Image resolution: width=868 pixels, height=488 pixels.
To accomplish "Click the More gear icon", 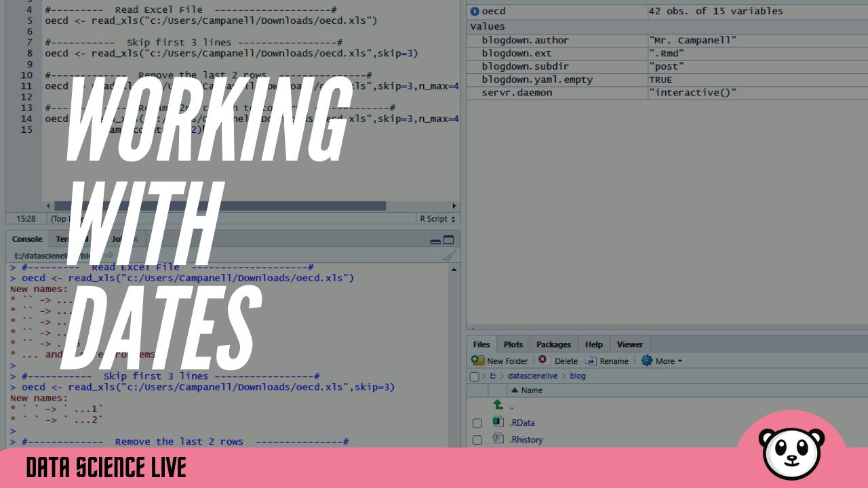I will click(x=647, y=361).
